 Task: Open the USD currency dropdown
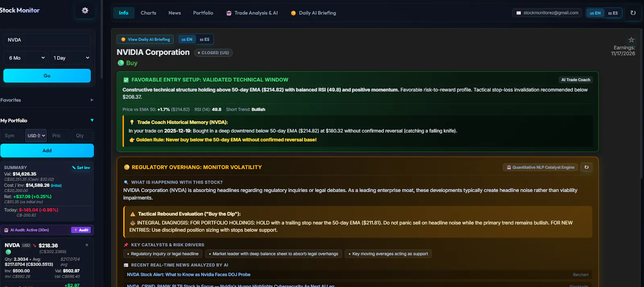click(36, 136)
